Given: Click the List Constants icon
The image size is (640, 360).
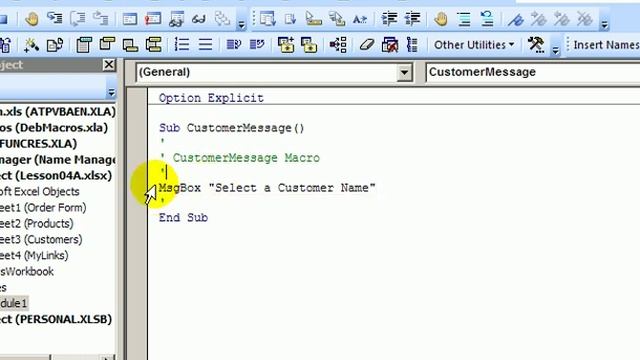Looking at the screenshot, I should (290, 19).
